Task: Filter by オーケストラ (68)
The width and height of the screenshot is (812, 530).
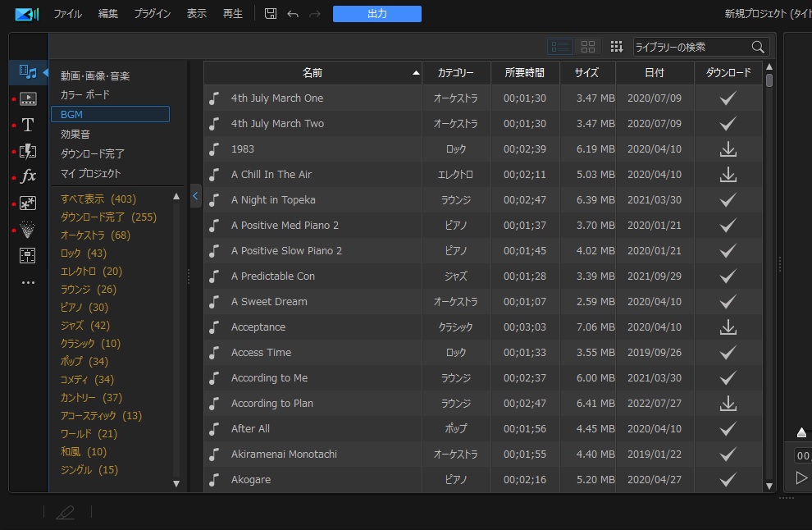Action: [95, 235]
